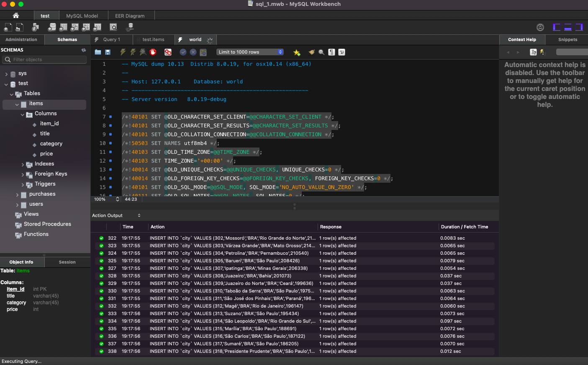The height and width of the screenshot is (365, 588).
Task: Click the Duration / Fetch Time column header
Action: tap(465, 227)
